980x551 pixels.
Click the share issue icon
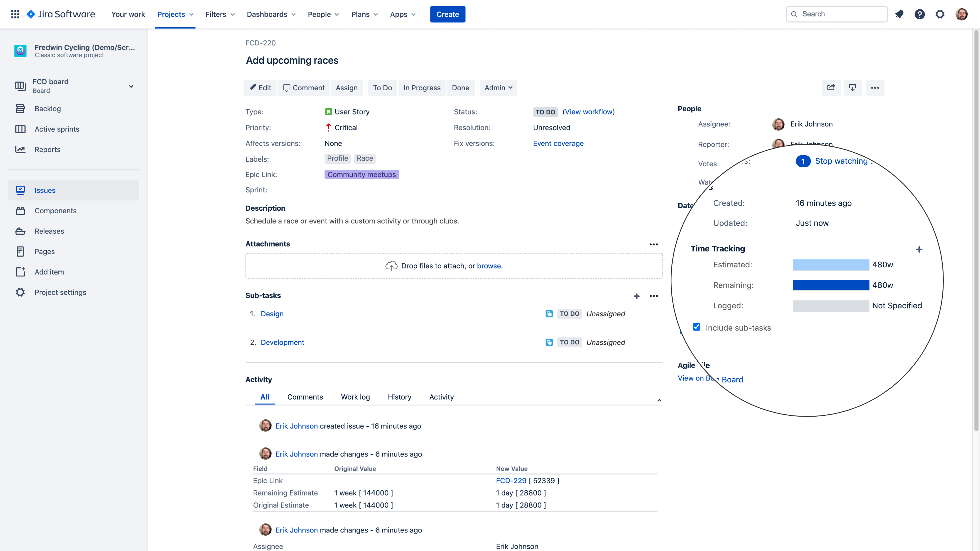pos(831,87)
